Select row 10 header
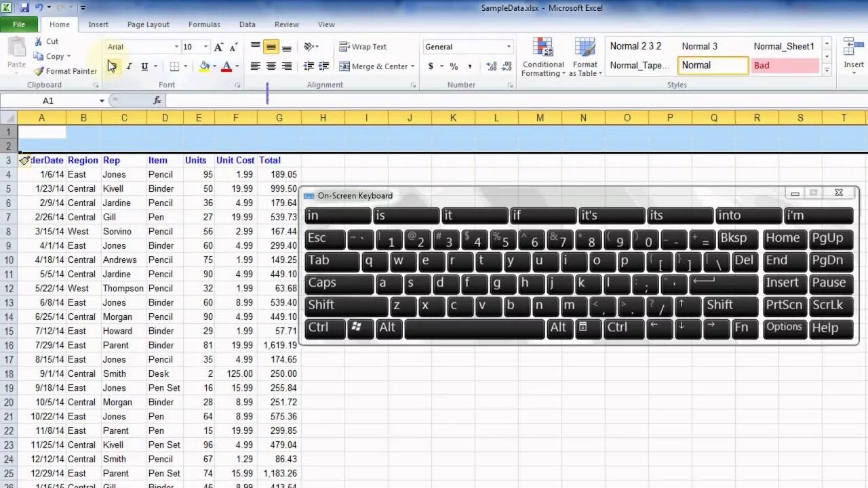868x488 pixels. [9, 260]
